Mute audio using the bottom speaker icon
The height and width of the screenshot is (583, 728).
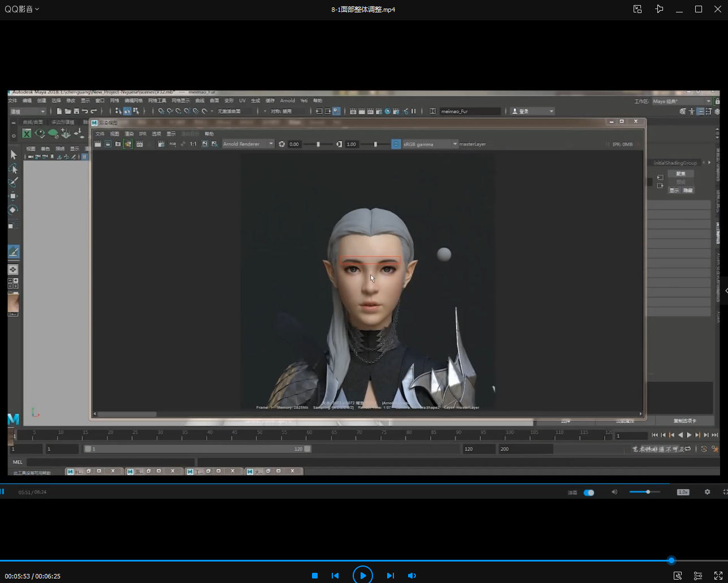412,576
